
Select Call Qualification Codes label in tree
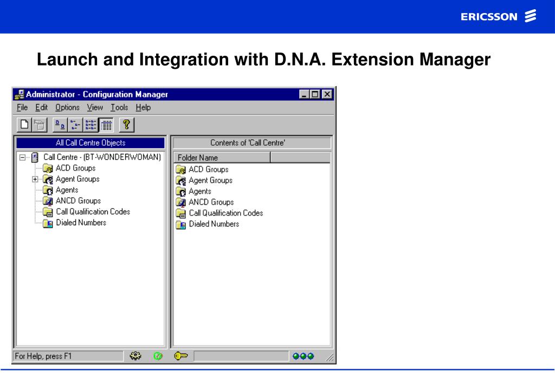93,212
